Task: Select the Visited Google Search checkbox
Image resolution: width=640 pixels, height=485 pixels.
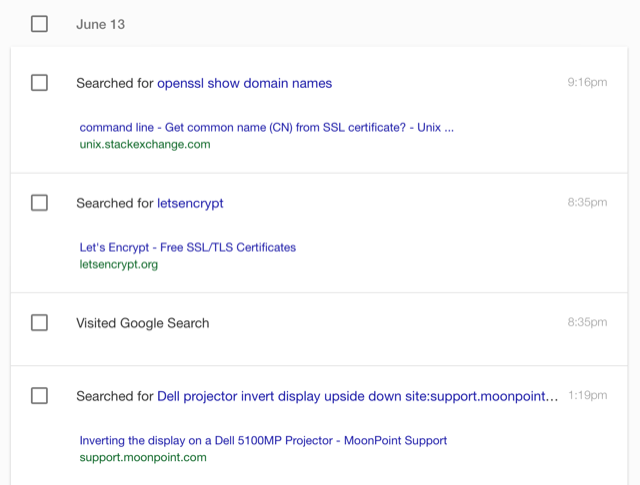Action: click(39, 323)
